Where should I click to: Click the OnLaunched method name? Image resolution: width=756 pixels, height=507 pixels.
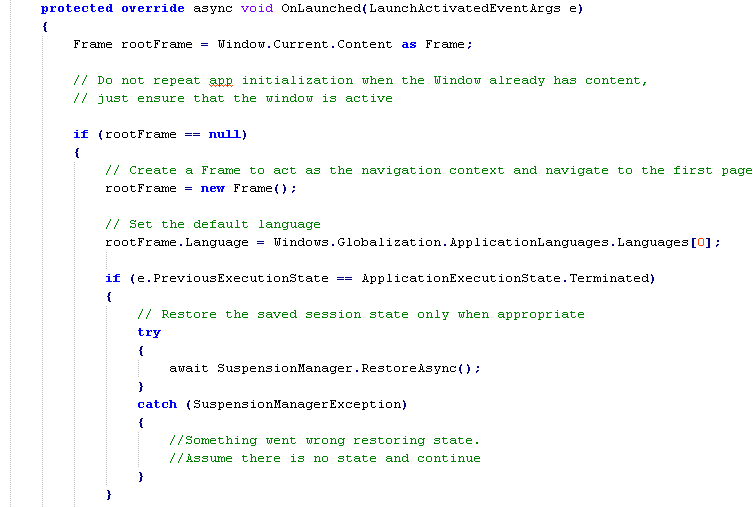tap(321, 8)
